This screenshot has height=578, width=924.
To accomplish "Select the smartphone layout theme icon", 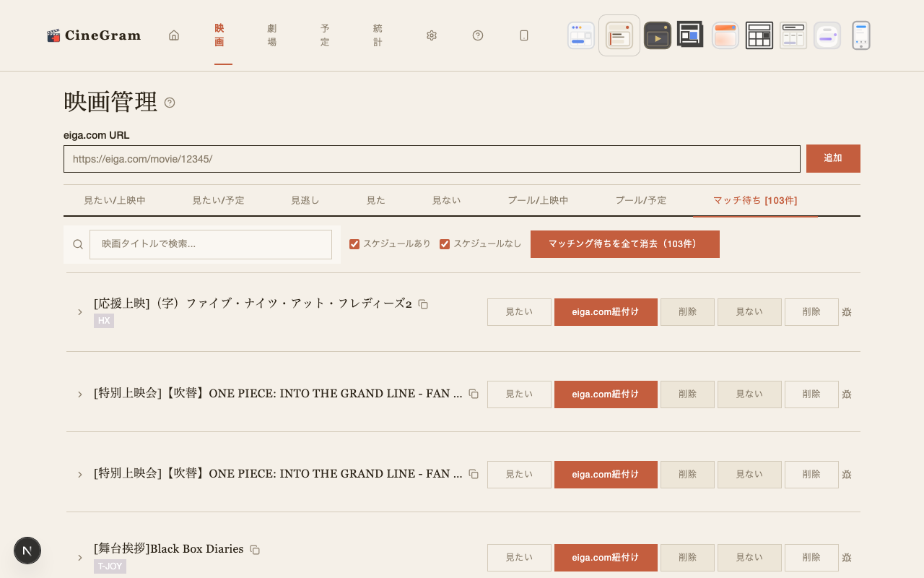I will pyautogui.click(x=860, y=35).
